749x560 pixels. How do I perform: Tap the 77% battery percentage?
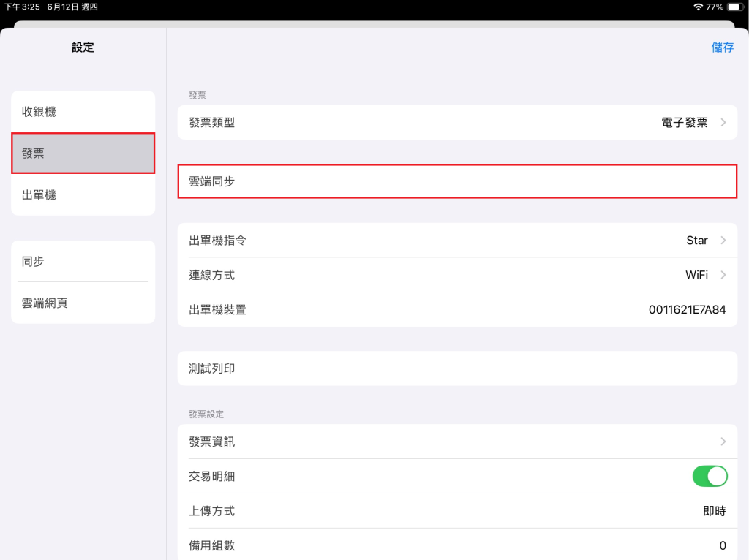[715, 7]
